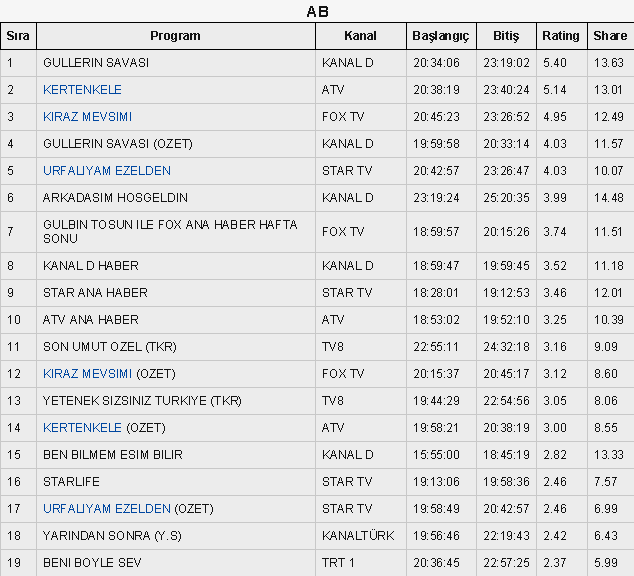Click the Bitiş column header

(506, 36)
